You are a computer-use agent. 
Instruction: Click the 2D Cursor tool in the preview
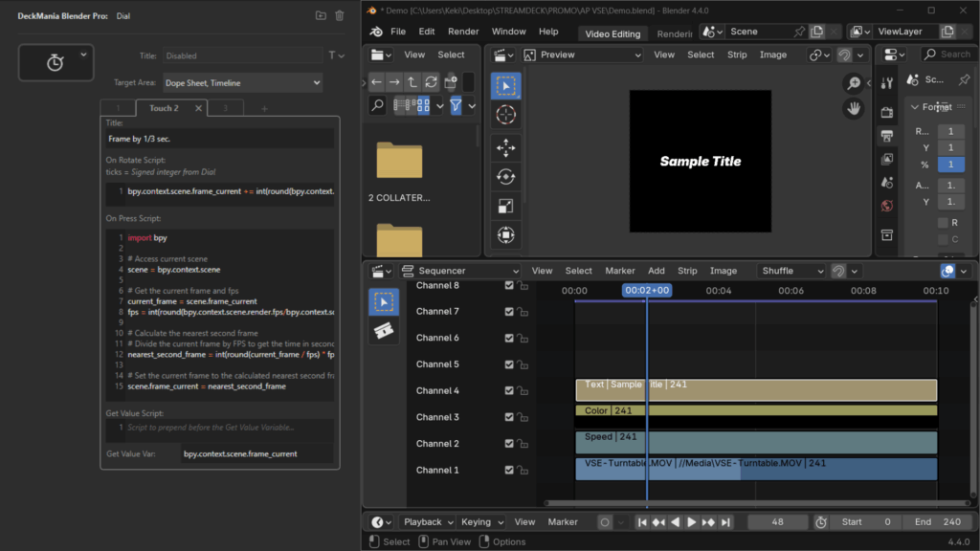(506, 116)
